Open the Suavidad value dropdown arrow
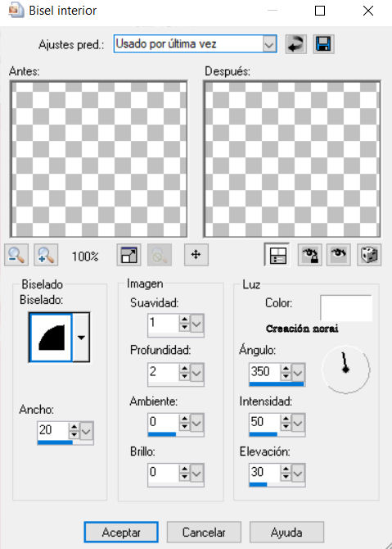Image resolution: width=392 pixels, height=549 pixels. pos(196,323)
